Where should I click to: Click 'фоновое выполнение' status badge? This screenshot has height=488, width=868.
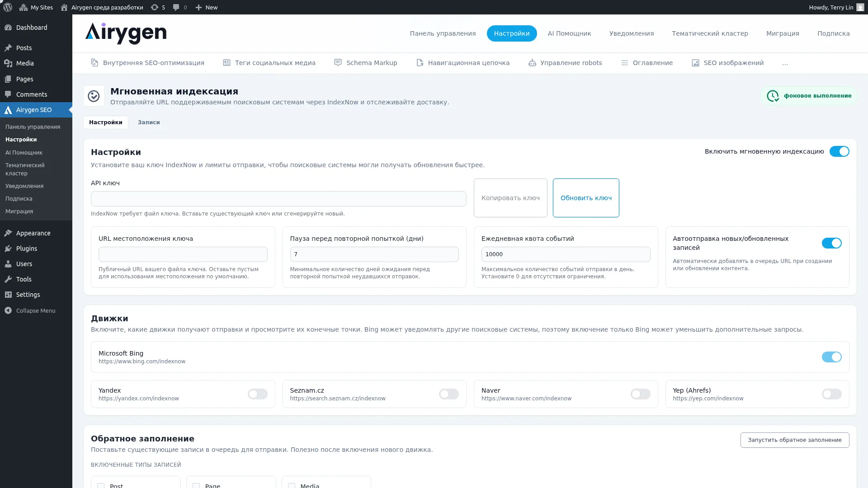pyautogui.click(x=809, y=96)
